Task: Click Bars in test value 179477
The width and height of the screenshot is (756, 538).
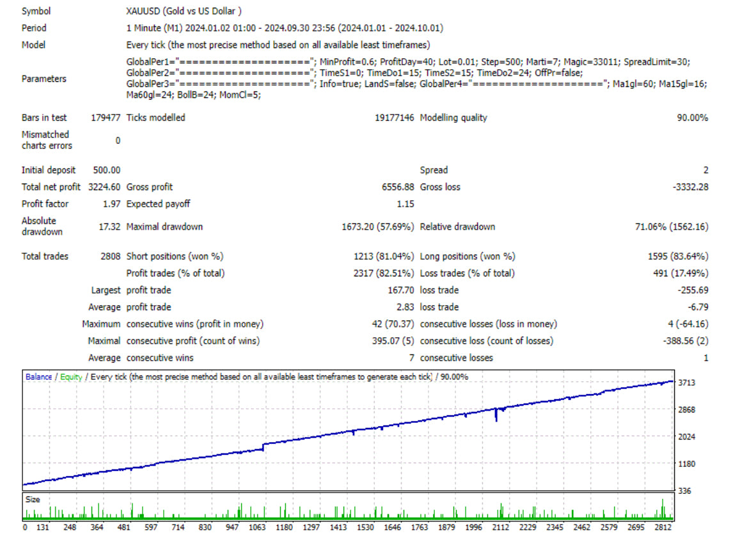Action: click(x=106, y=118)
